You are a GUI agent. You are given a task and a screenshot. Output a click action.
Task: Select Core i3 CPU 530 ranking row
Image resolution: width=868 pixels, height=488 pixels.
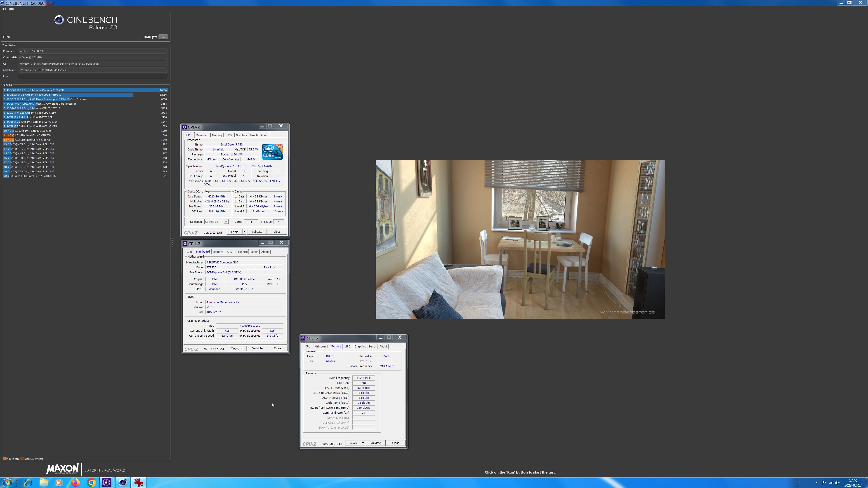coord(85,167)
